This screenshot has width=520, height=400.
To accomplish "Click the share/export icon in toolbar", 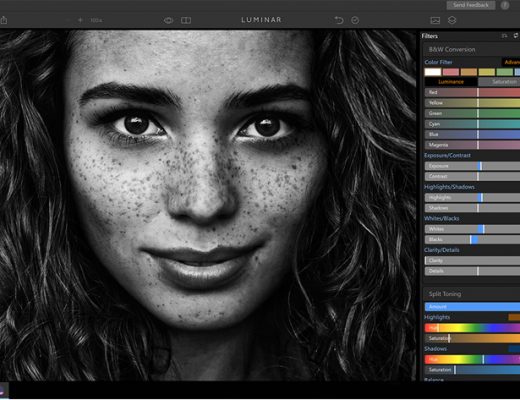I will click(3, 20).
